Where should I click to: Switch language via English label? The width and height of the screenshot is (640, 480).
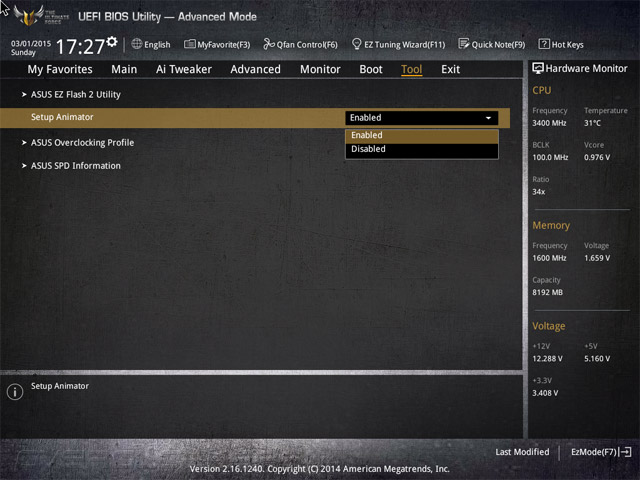157,44
